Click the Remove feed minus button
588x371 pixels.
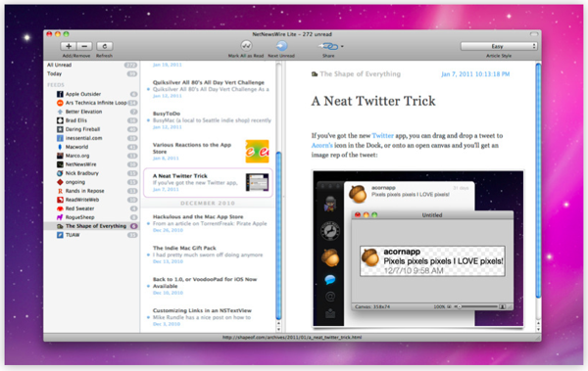tap(84, 46)
